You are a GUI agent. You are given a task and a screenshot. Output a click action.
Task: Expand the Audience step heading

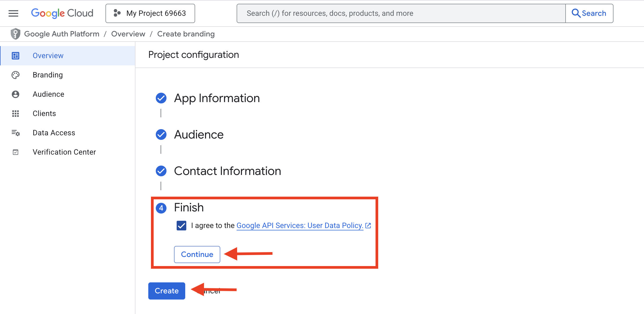pyautogui.click(x=199, y=134)
